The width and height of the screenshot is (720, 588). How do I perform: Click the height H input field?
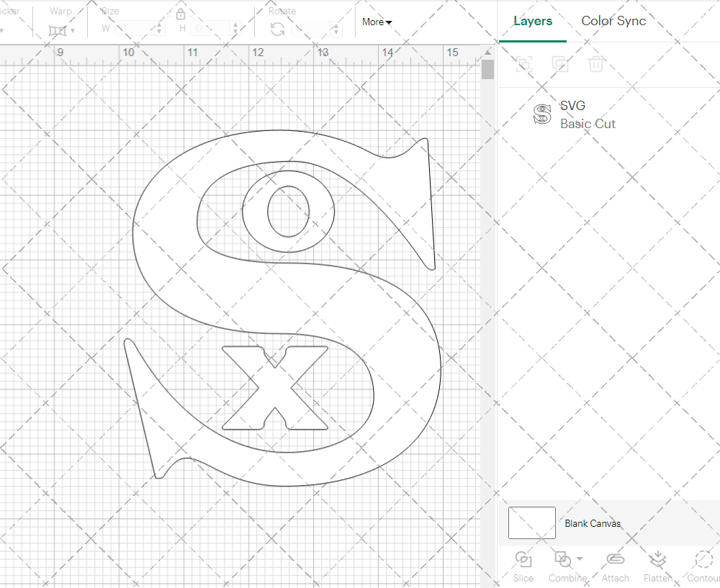[211, 29]
